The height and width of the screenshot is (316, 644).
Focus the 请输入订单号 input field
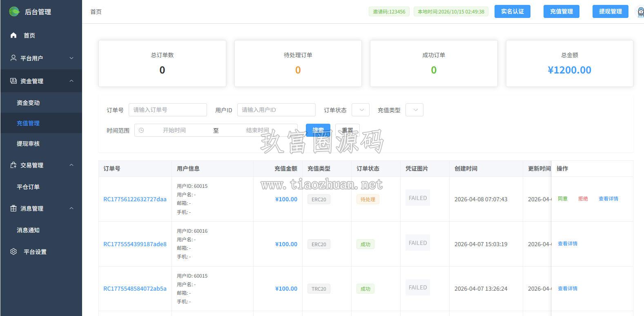[168, 110]
